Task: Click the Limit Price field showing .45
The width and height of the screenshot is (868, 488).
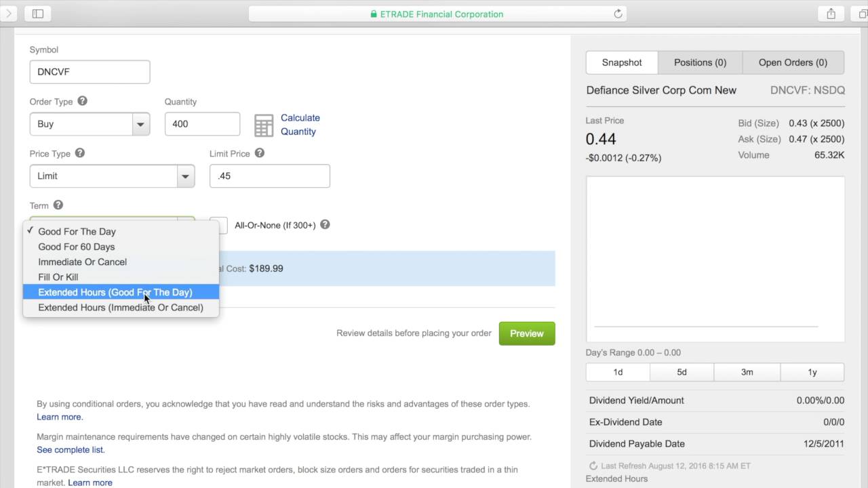Action: pyautogui.click(x=270, y=176)
